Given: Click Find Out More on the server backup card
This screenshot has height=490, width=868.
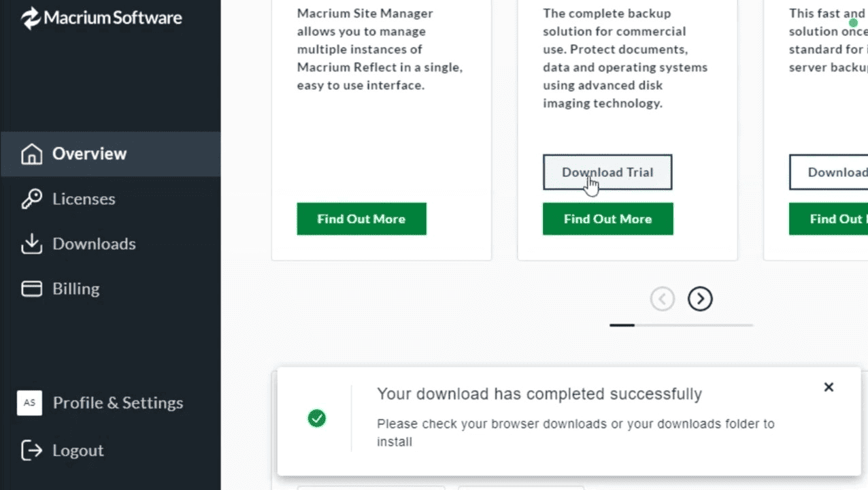Looking at the screenshot, I should pos(829,219).
